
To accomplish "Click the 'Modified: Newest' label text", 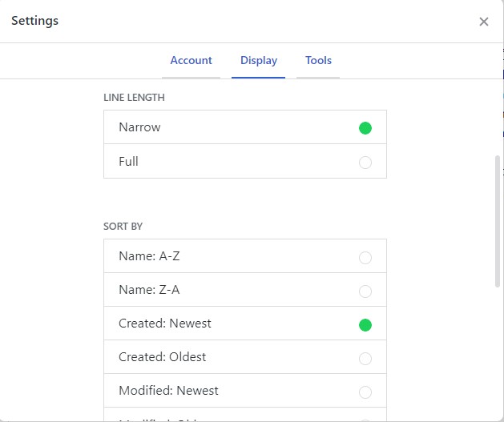I will pyautogui.click(x=168, y=391).
